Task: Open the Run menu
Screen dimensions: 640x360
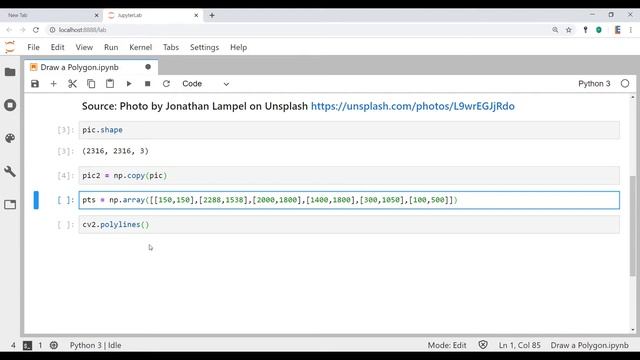Action: tap(111, 47)
